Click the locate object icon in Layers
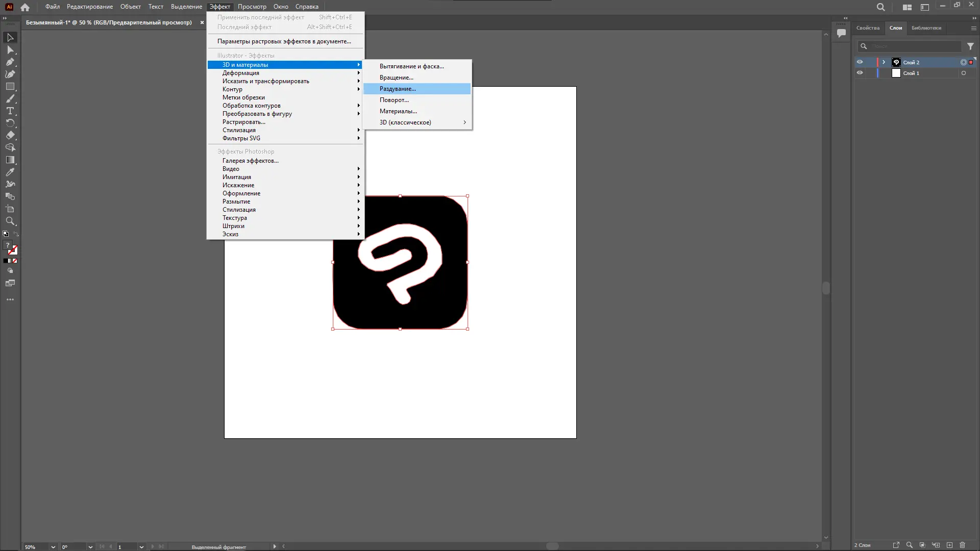Viewport: 980px width, 551px height. [909, 545]
